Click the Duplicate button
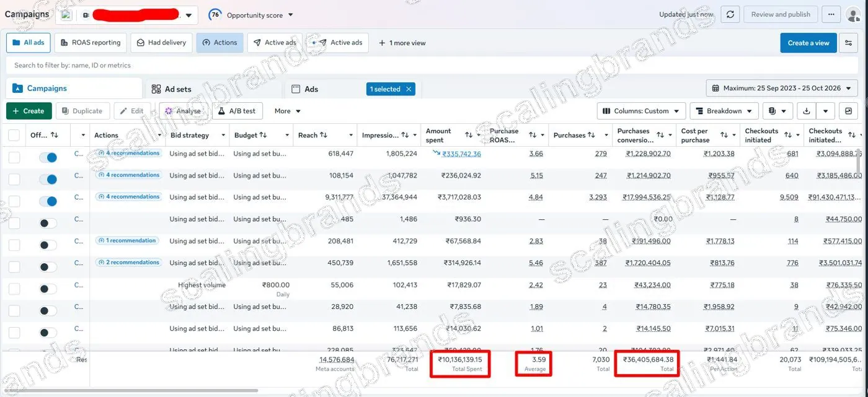Screen dimensions: 868x397 (x=82, y=111)
